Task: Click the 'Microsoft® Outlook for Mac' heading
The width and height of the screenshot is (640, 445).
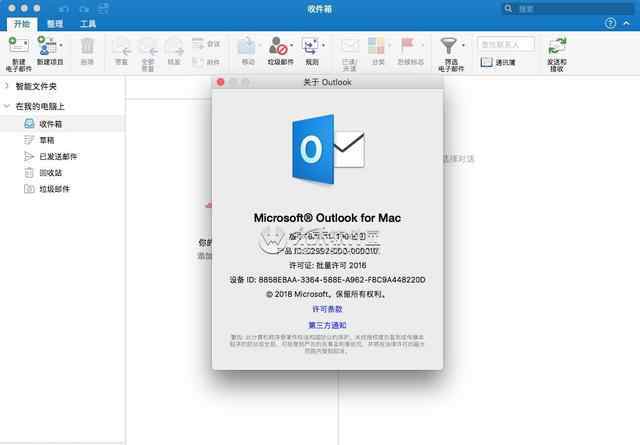Action: pyautogui.click(x=327, y=218)
